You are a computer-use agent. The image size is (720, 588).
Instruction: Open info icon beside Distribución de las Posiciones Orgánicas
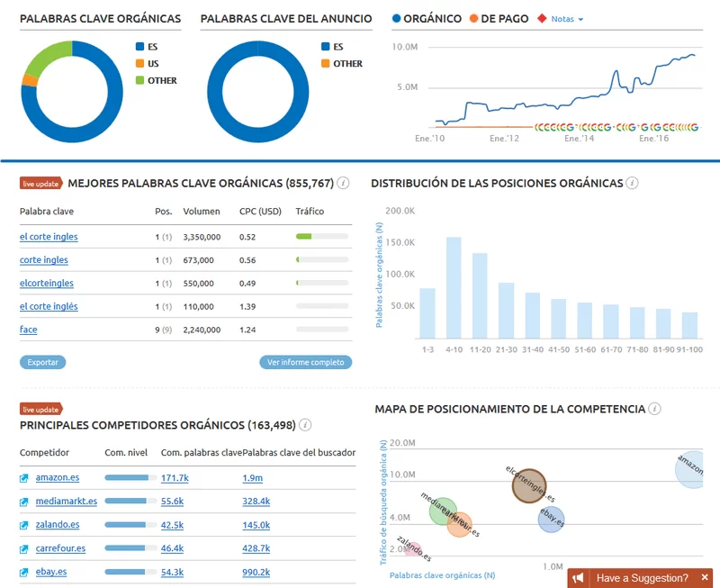[x=633, y=183]
